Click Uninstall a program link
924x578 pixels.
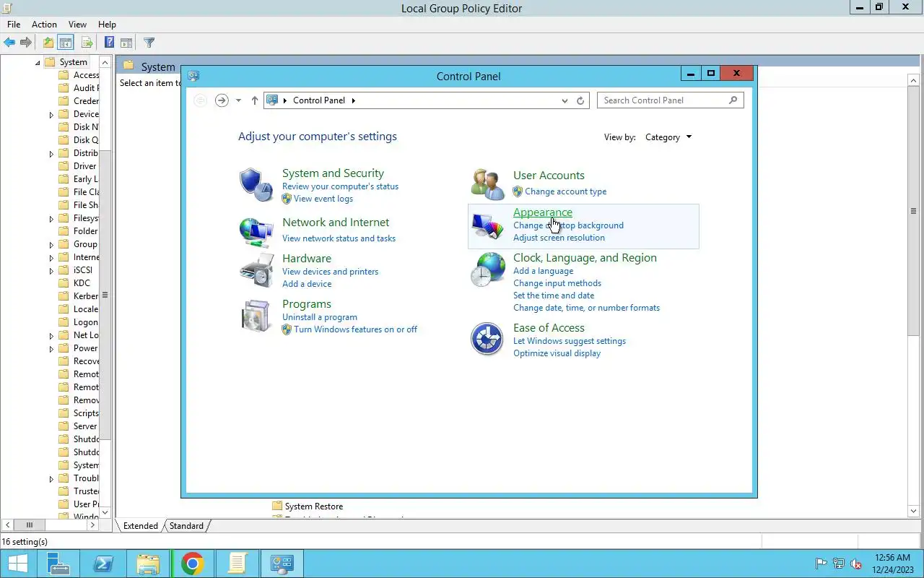[320, 317]
